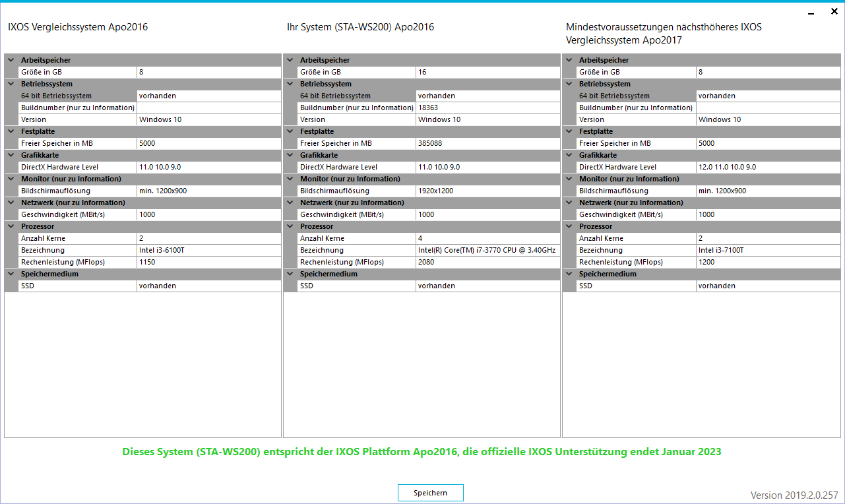
Task: Select Rechenleistung value 1200
Action: pyautogui.click(x=768, y=262)
